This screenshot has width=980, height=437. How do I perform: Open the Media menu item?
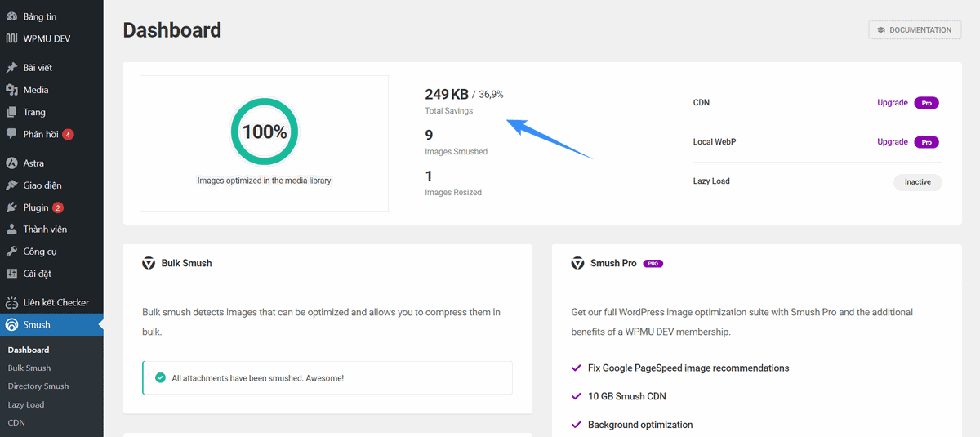click(x=51, y=90)
